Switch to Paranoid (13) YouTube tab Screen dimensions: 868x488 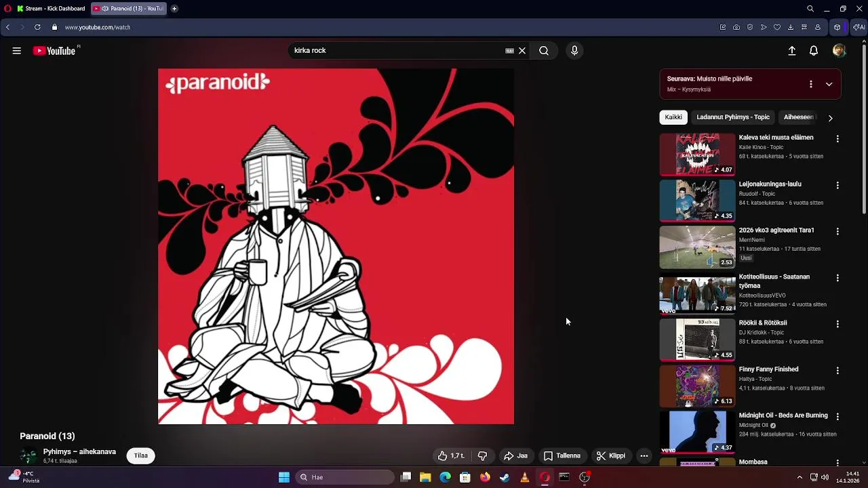click(x=129, y=9)
